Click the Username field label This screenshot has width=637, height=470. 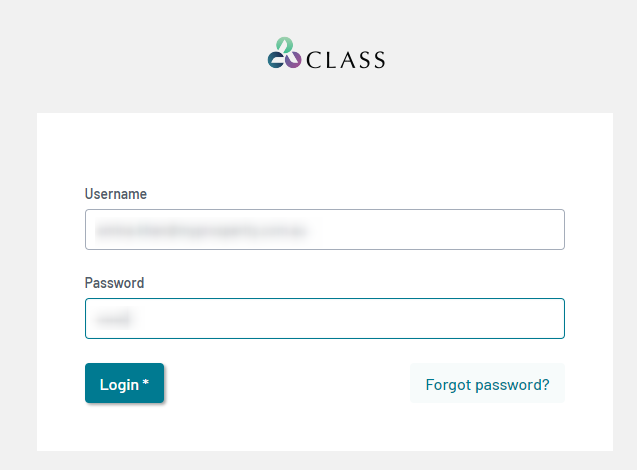[x=116, y=194]
